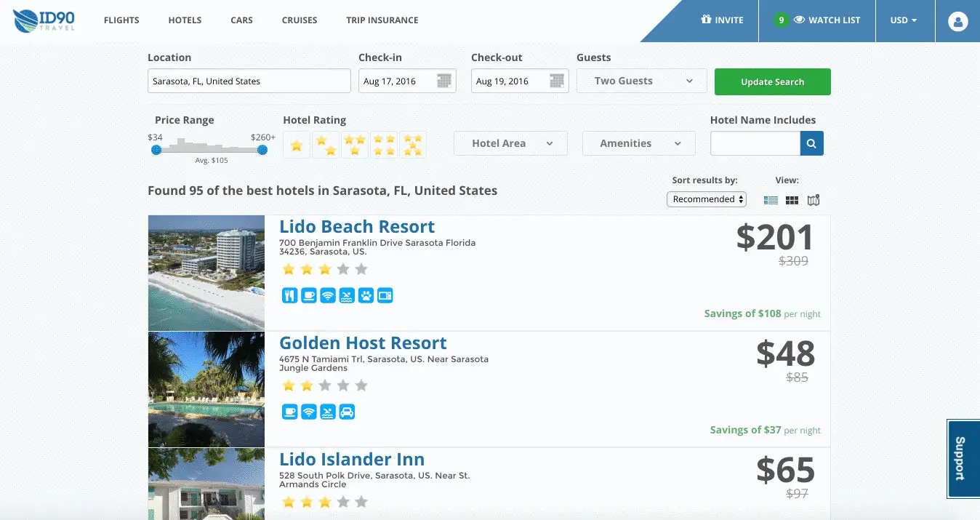The height and width of the screenshot is (520, 980).
Task: Open the user account profile icon
Action: tap(957, 20)
